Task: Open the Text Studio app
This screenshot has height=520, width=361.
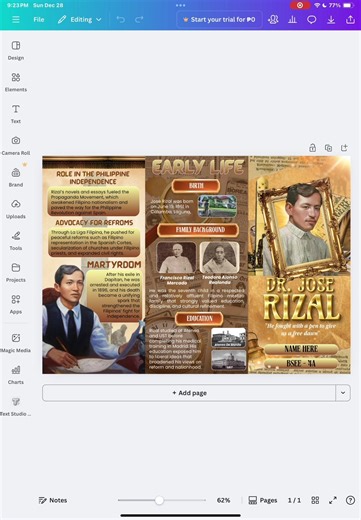Action: (x=16, y=406)
